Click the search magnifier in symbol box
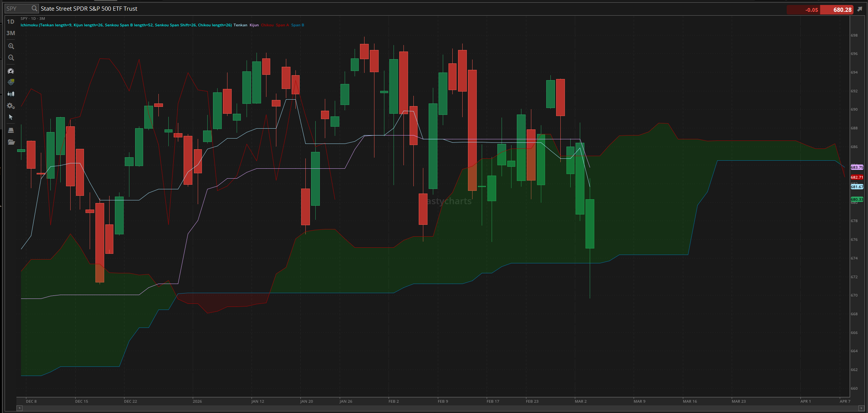 (34, 8)
